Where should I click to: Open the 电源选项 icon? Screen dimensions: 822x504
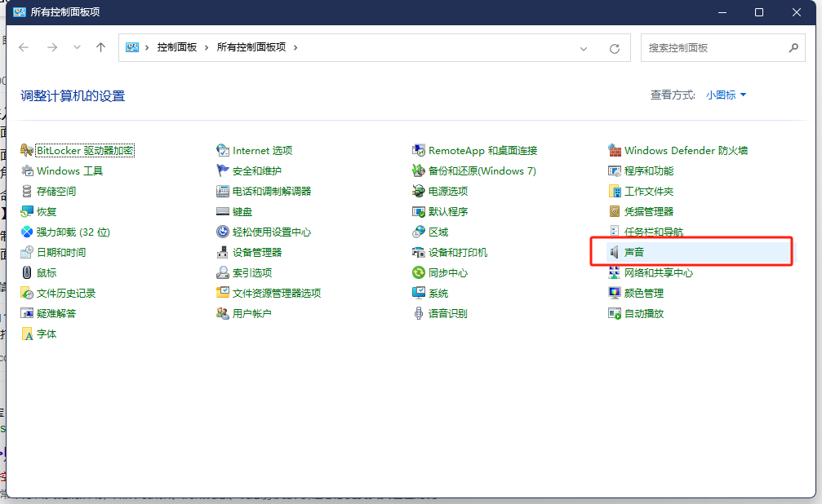coord(419,192)
